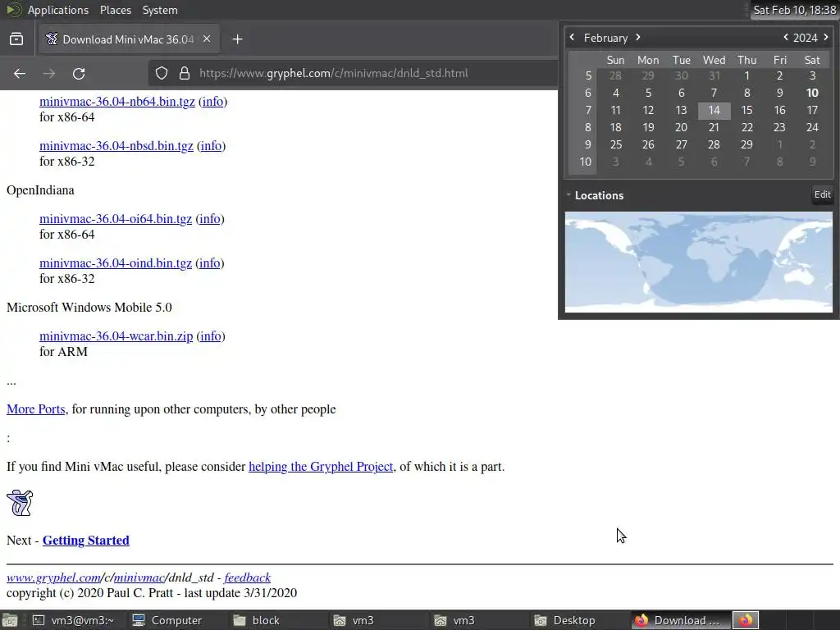This screenshot has width=840, height=630.
Task: Go to previous year before 2024
Action: click(x=786, y=37)
